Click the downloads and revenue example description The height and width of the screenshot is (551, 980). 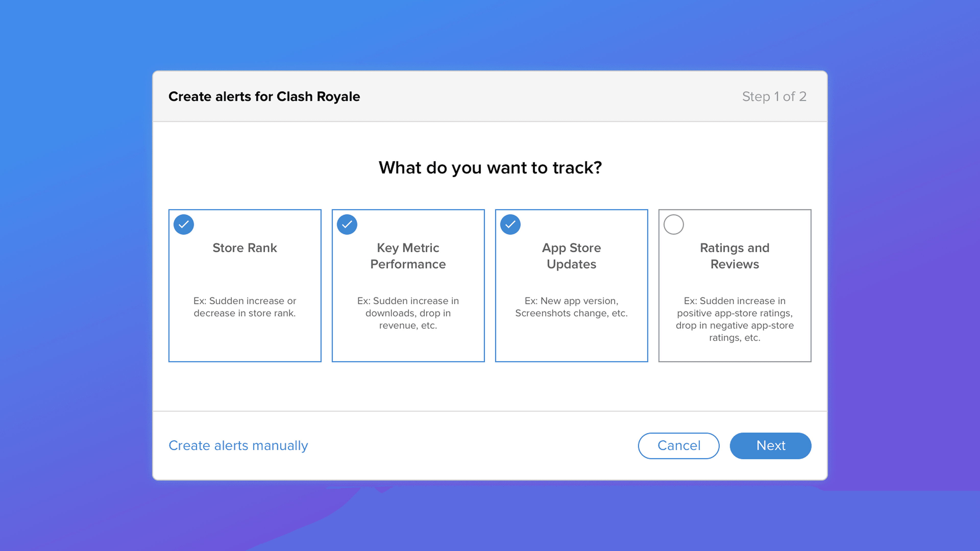(x=408, y=313)
